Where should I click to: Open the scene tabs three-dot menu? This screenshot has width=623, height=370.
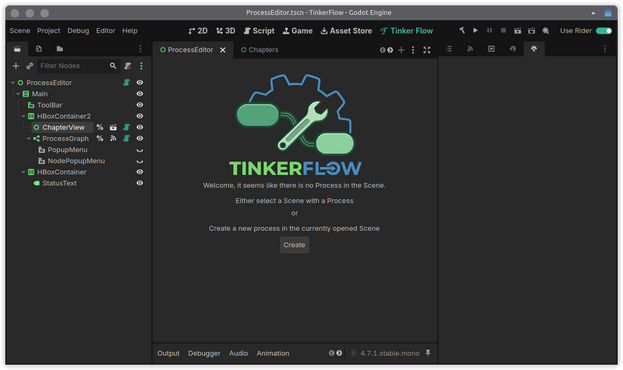413,50
